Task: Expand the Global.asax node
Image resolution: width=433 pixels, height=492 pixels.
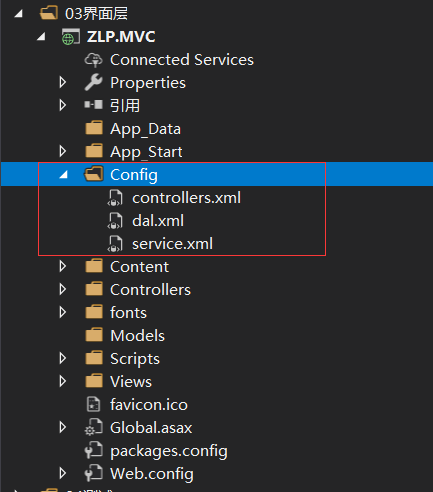Action: click(62, 427)
